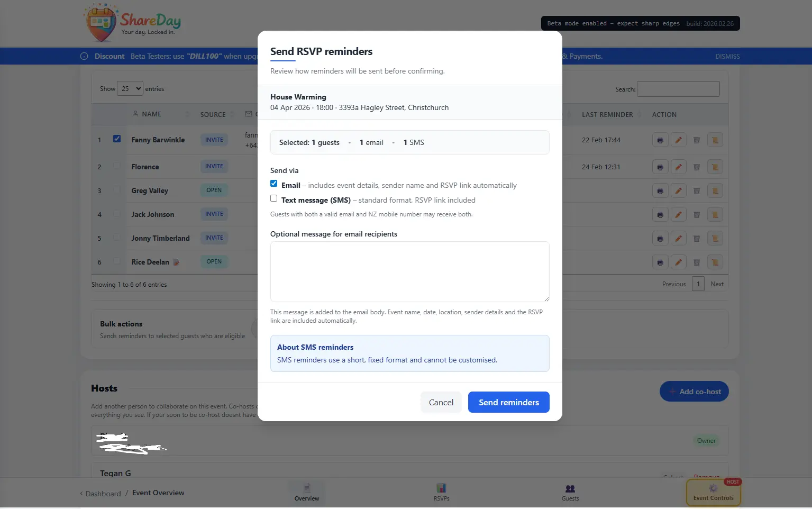Screen dimensions: 812x509
Task: Click the INVITE badge in Fanny Barwinkle's row
Action: pyautogui.click(x=214, y=140)
